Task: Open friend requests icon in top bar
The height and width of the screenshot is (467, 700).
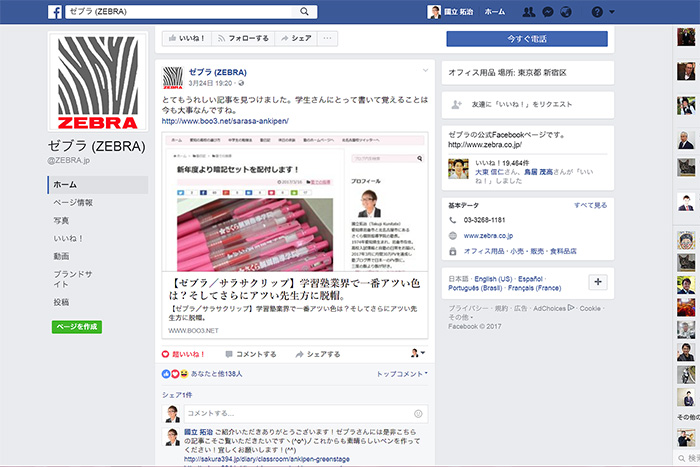Action: (x=528, y=12)
